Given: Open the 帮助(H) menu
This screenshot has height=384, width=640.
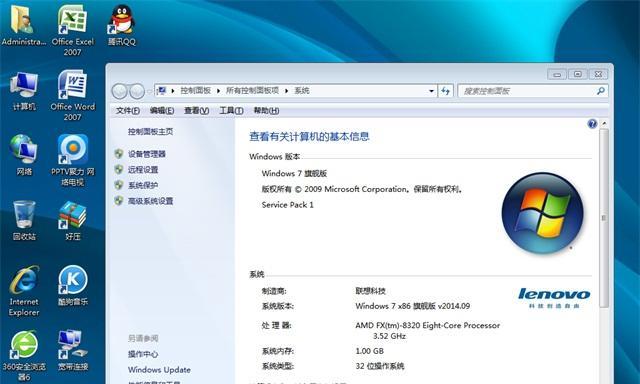Looking at the screenshot, I should pyautogui.click(x=267, y=111).
